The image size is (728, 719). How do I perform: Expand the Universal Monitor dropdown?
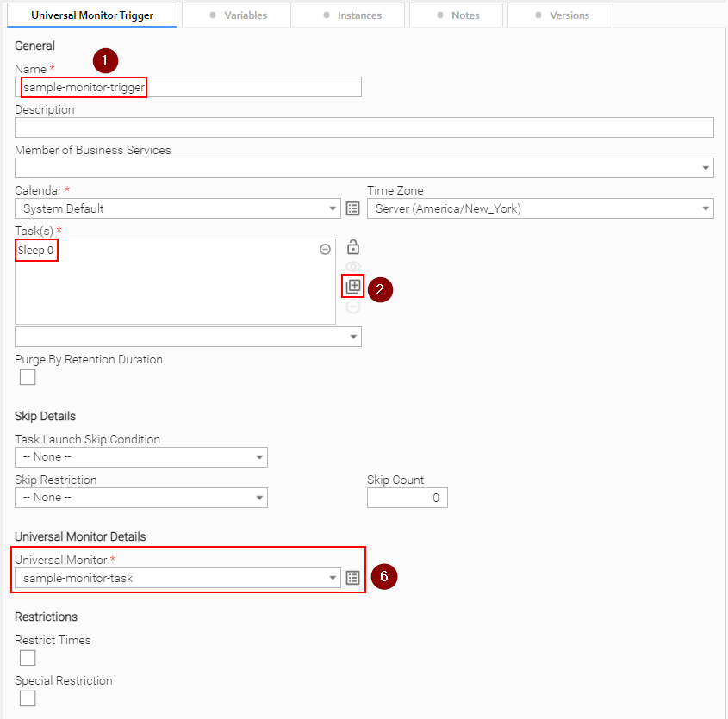pos(333,578)
